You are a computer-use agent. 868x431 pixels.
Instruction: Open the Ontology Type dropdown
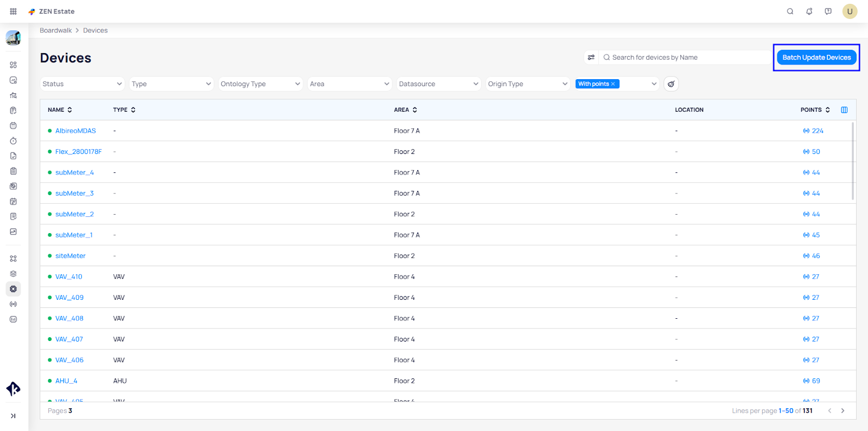pos(260,84)
